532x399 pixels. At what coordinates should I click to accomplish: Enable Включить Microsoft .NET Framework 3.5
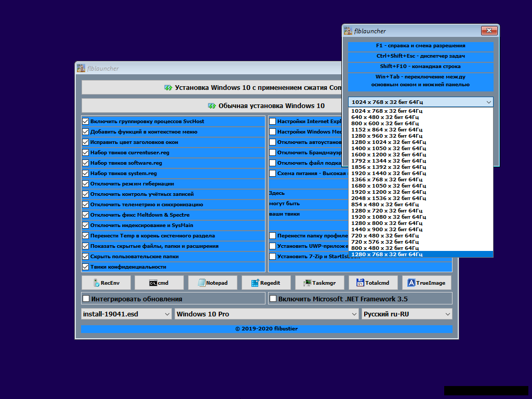point(273,299)
